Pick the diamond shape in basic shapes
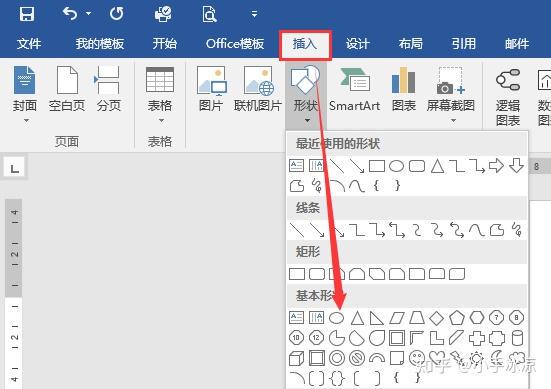 click(436, 318)
